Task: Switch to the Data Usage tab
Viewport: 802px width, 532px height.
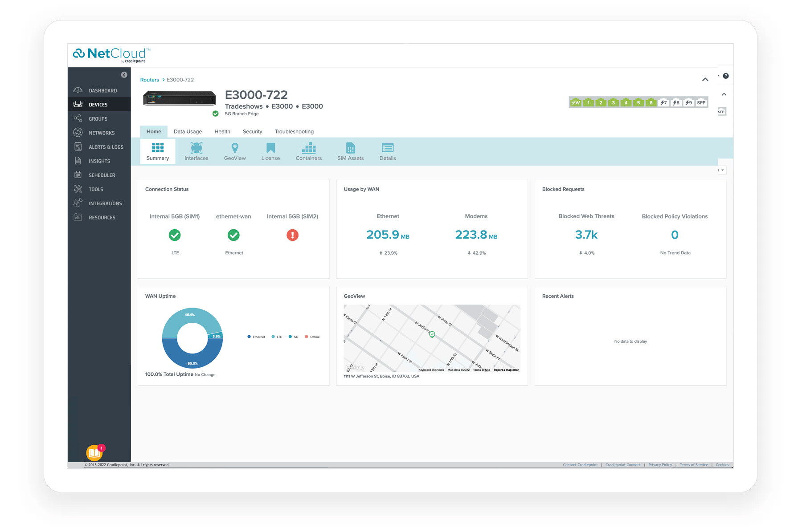Action: coord(188,131)
